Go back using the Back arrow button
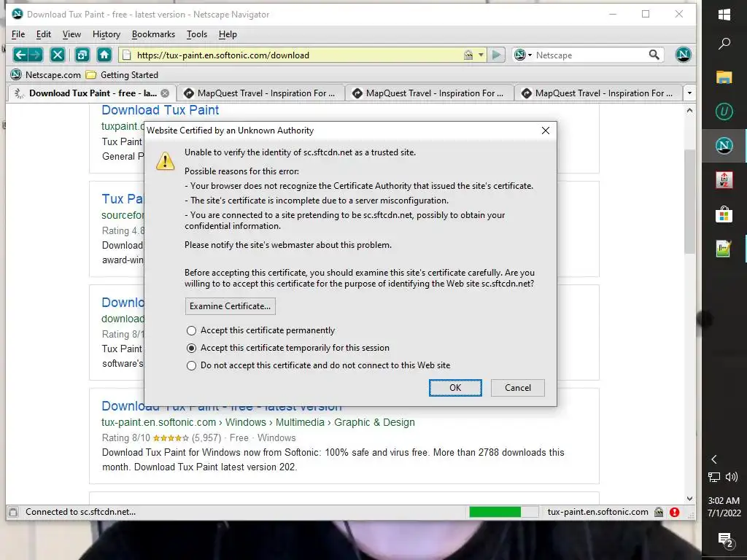The width and height of the screenshot is (747, 560). pos(20,55)
